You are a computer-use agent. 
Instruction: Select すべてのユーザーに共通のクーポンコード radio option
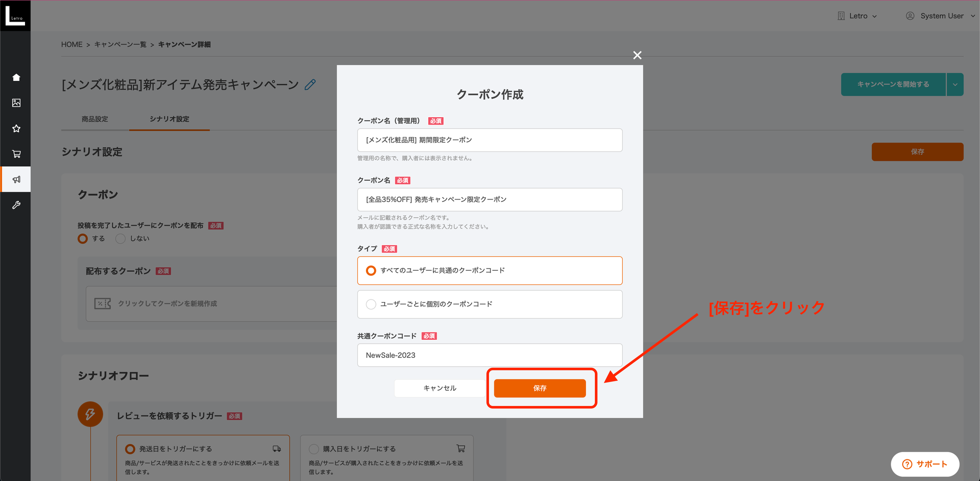pyautogui.click(x=371, y=271)
